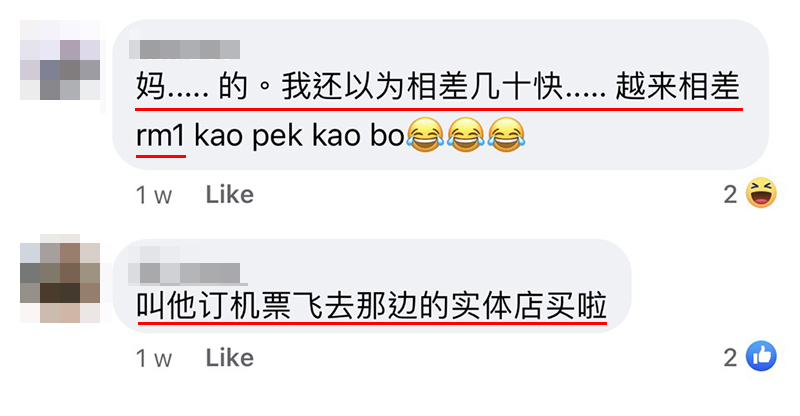Screen dimensions: 800x416
Task: Click the second commenter's blurred name
Action: point(185,273)
